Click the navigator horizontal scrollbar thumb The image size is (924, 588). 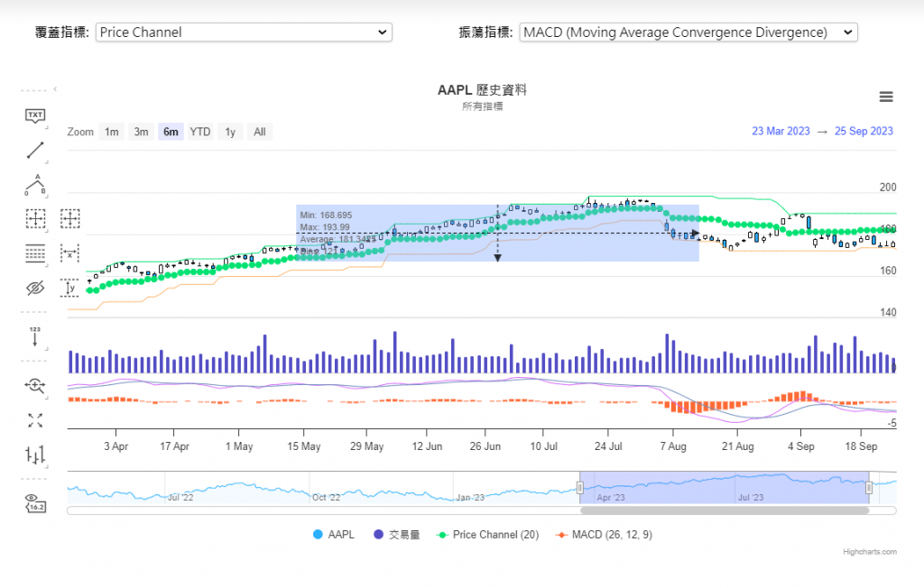(x=724, y=510)
